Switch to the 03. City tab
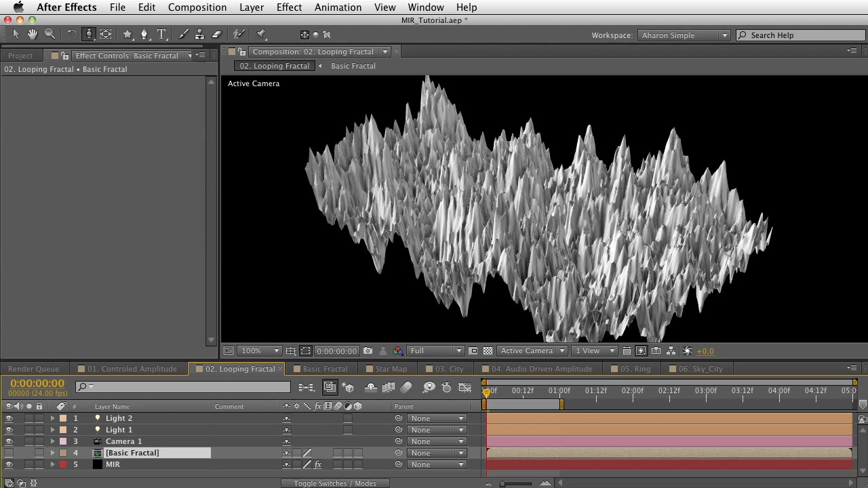 point(449,369)
